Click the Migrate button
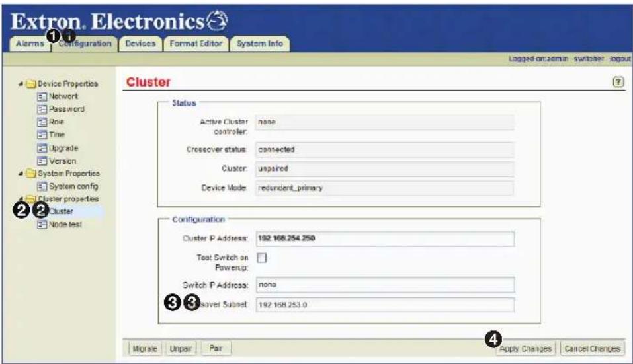The width and height of the screenshot is (633, 364). [x=144, y=349]
